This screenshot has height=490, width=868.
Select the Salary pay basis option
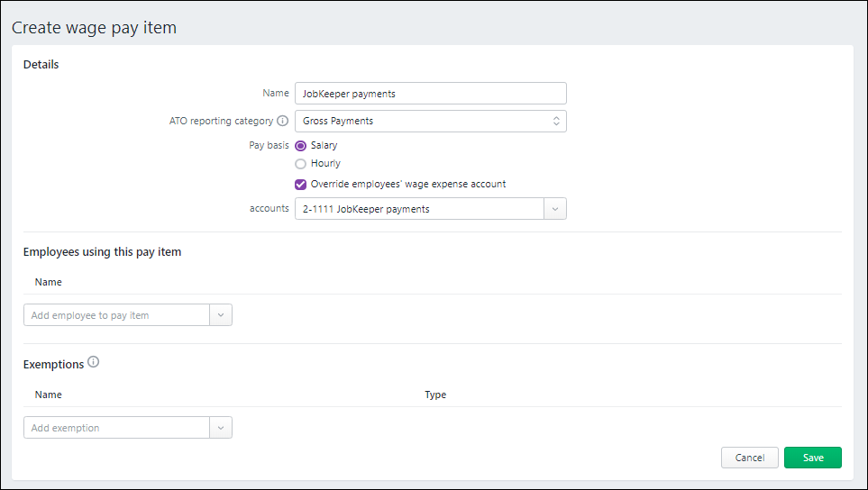[301, 145]
